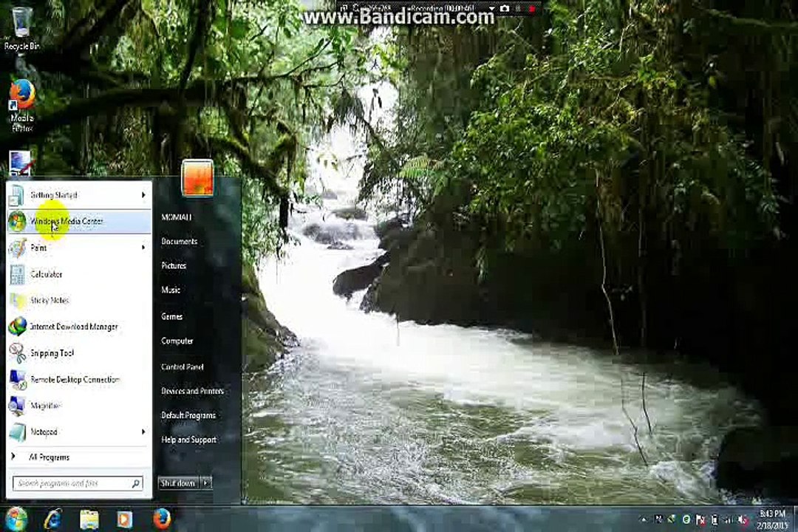Open Windows Media Player on taskbar

[x=124, y=519]
